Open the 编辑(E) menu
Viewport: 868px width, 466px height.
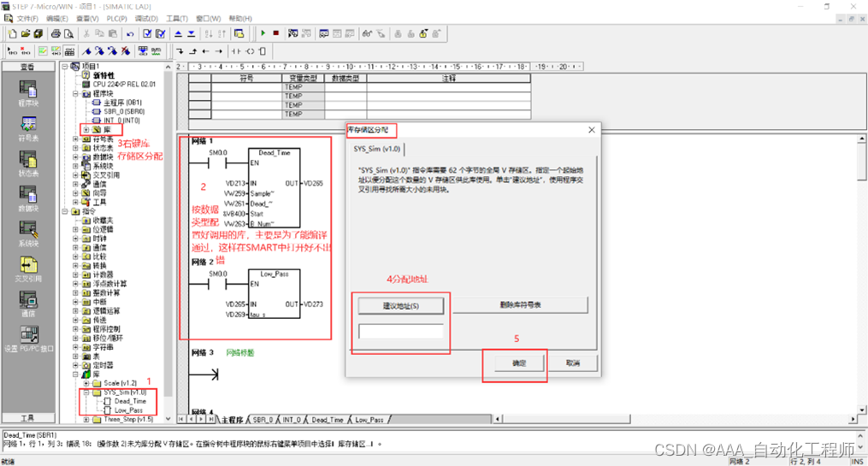tap(57, 19)
